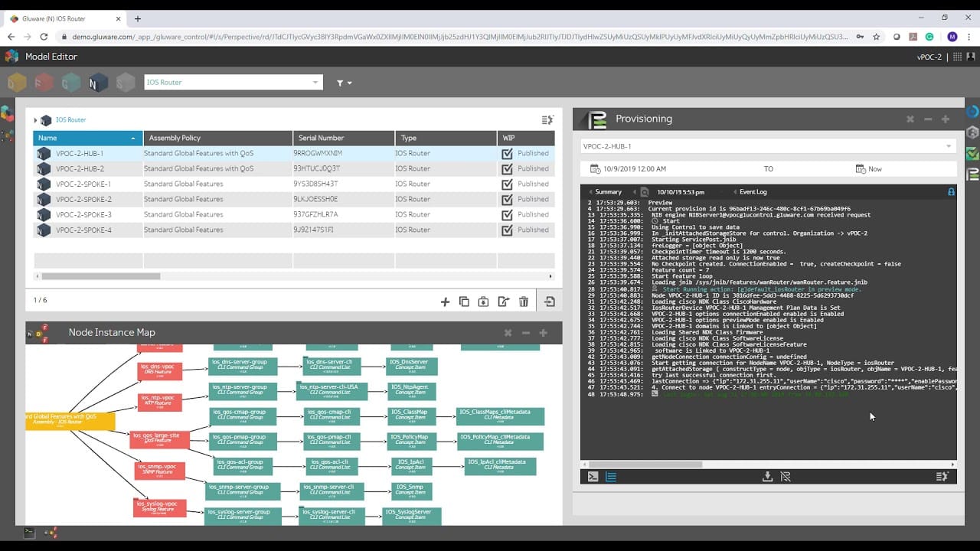This screenshot has width=980, height=551.
Task: Click the ios_snmp-server-group command group node
Action: [243, 490]
